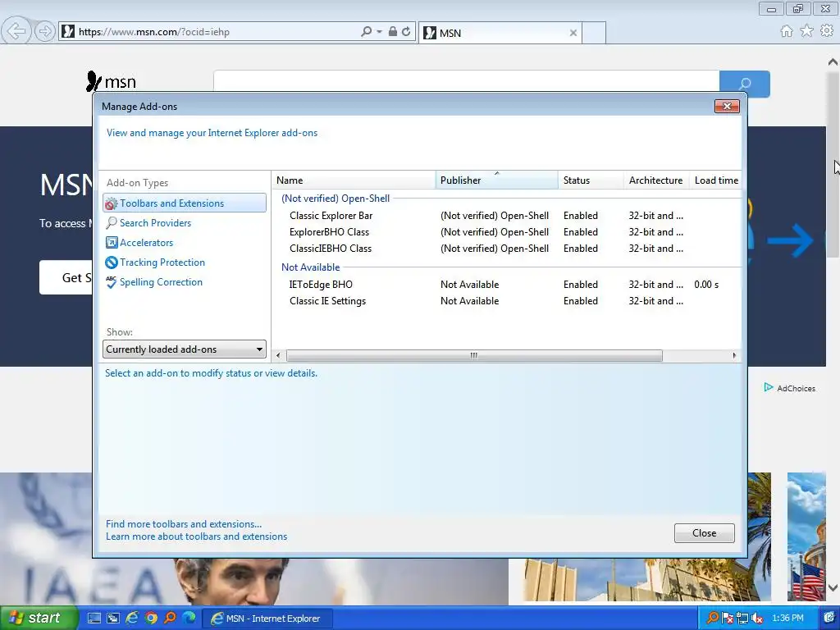Click the security flag tray icon
The width and height of the screenshot is (840, 630).
(727, 619)
